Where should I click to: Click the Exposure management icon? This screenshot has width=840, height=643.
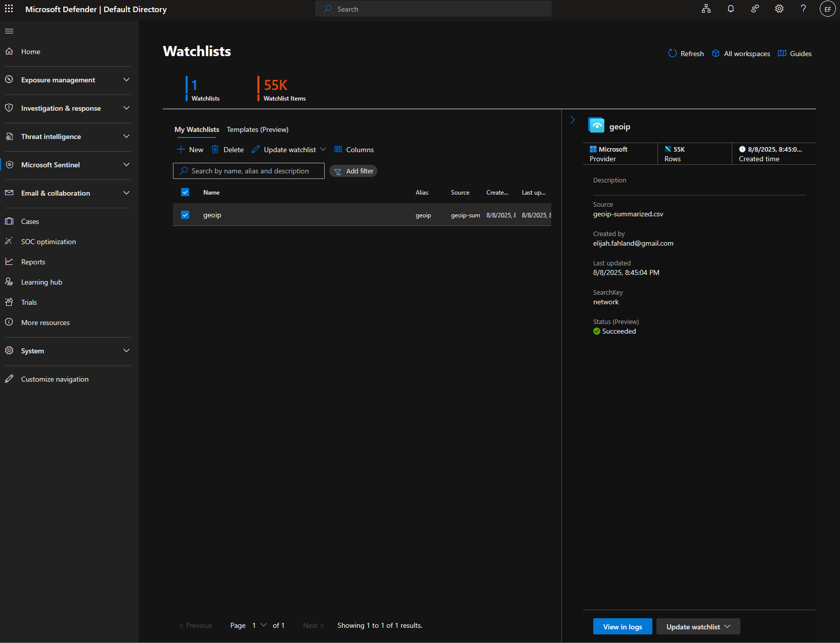coord(9,80)
